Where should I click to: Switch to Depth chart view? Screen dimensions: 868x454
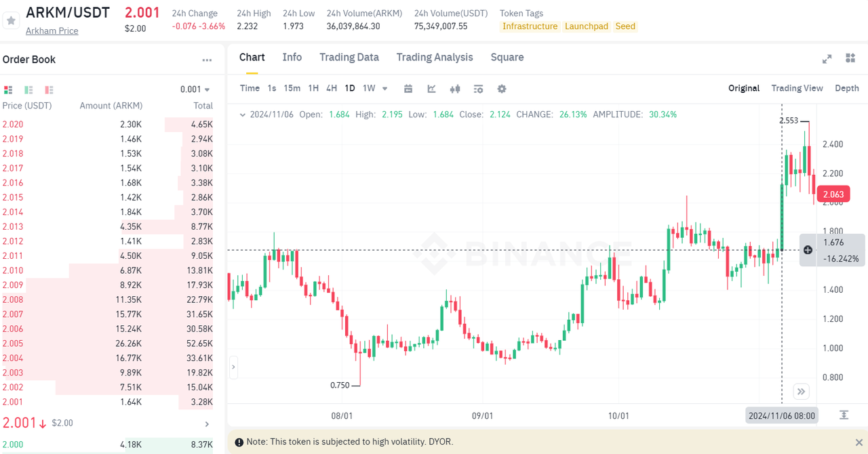click(x=847, y=88)
